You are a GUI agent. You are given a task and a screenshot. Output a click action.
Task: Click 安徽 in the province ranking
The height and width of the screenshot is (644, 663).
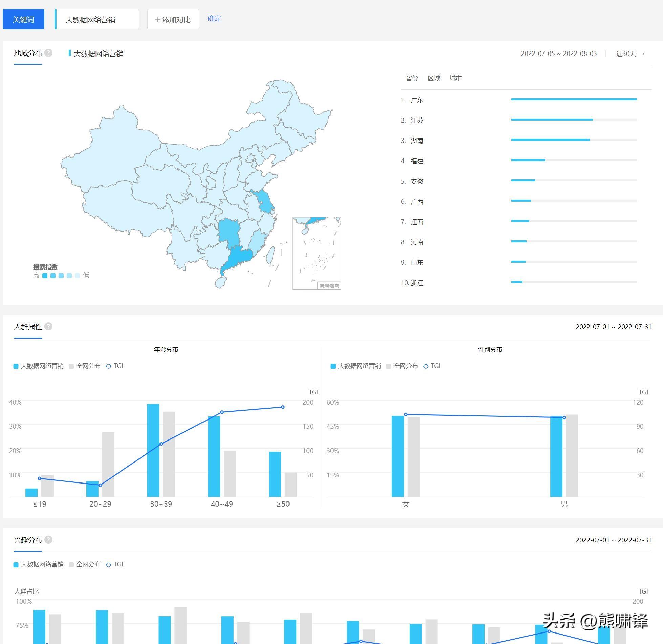click(x=417, y=181)
